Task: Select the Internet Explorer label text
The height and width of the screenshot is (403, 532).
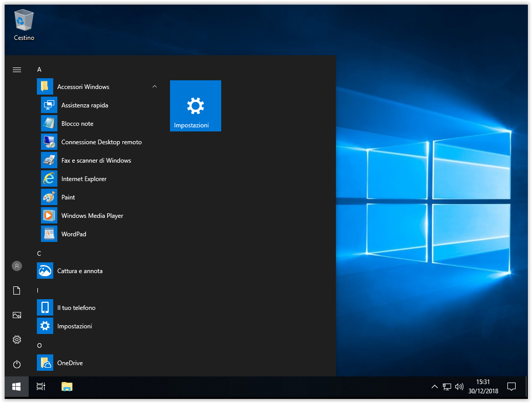Action: 84,179
